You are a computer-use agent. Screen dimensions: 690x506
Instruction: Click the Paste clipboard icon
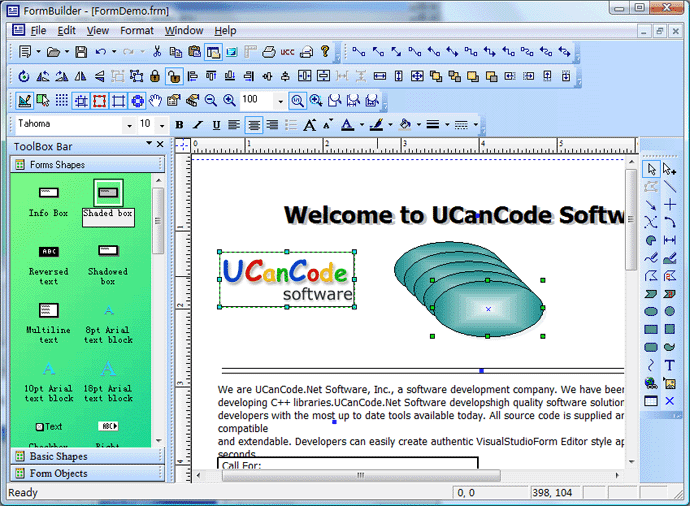click(194, 52)
